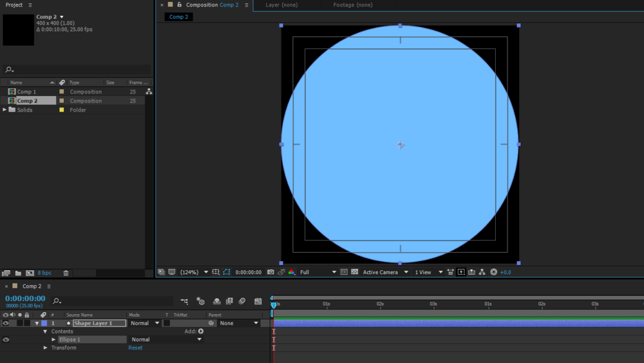
Task: Click the 8 bpc color depth button
Action: (45, 273)
